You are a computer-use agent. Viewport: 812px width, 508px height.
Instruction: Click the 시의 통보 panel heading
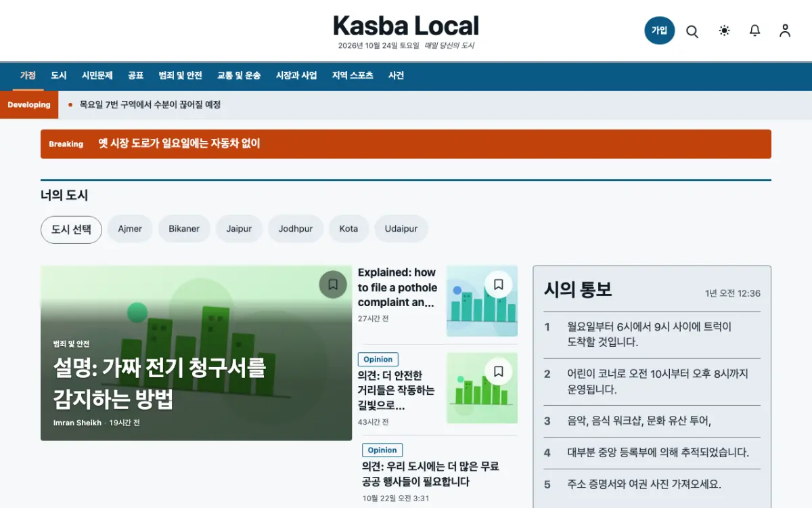[x=578, y=290]
